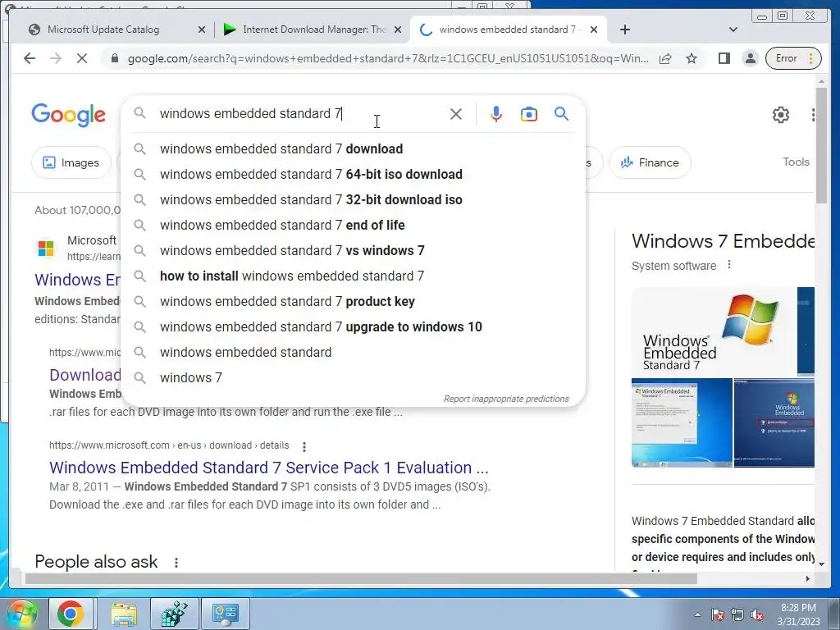The image size is (840, 630).
Task: Clear the search box with the X icon
Action: point(456,114)
